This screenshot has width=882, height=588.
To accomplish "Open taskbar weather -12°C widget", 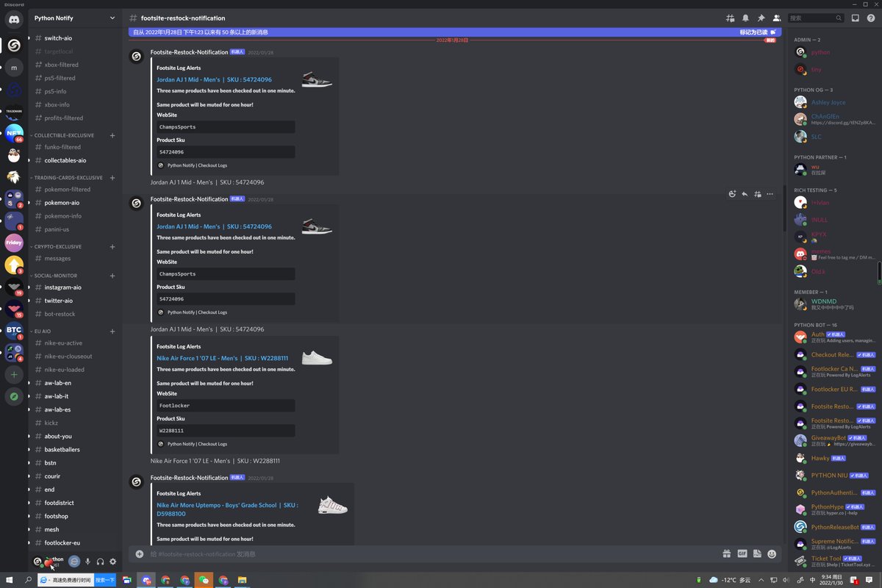I will click(729, 580).
